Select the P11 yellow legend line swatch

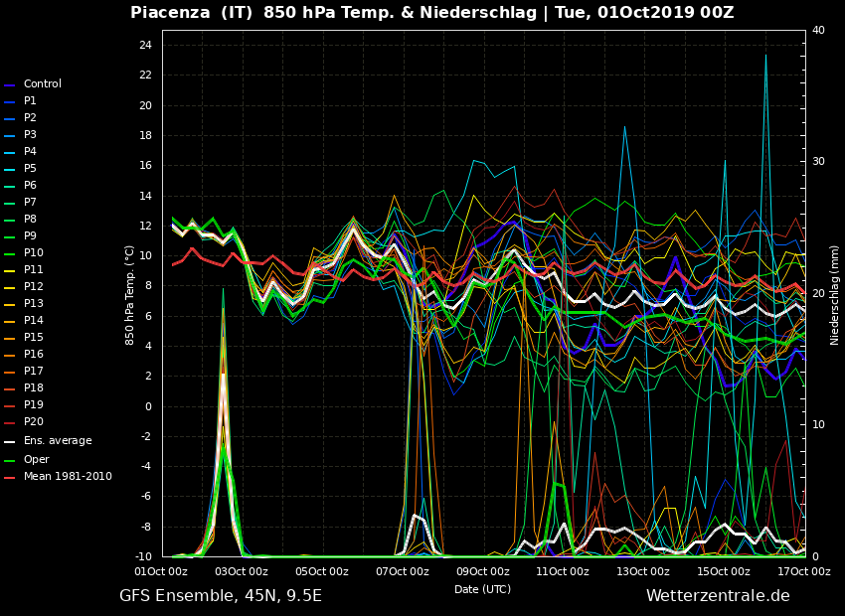[10, 271]
